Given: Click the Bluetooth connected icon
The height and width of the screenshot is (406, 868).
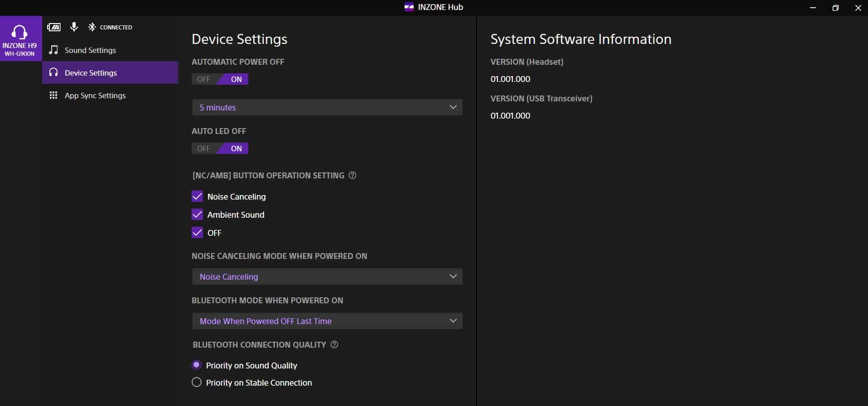Looking at the screenshot, I should pyautogui.click(x=92, y=27).
